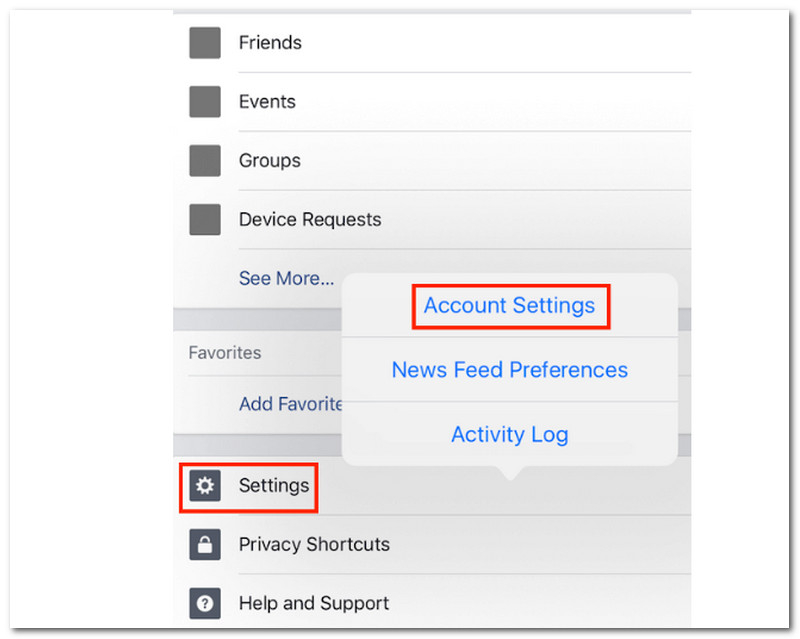Click the Device Requests icon square
Screen dimensions: 800x639
[x=205, y=219]
